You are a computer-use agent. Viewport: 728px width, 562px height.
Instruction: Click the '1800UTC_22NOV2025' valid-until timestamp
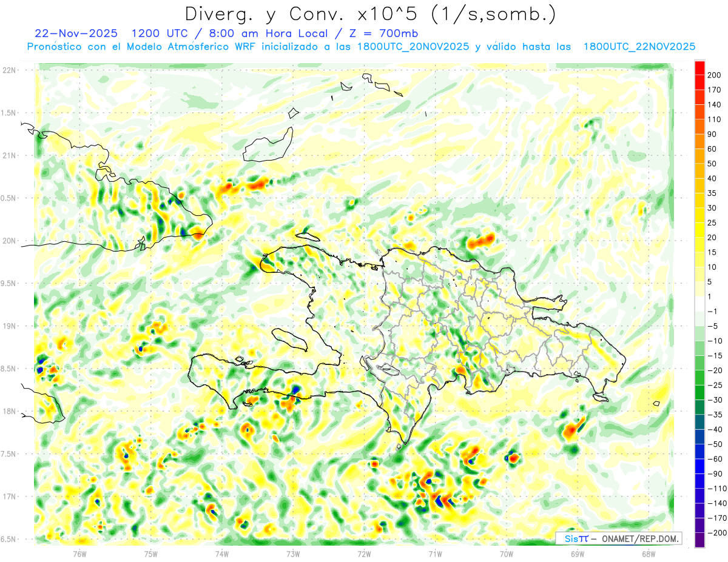pos(639,47)
